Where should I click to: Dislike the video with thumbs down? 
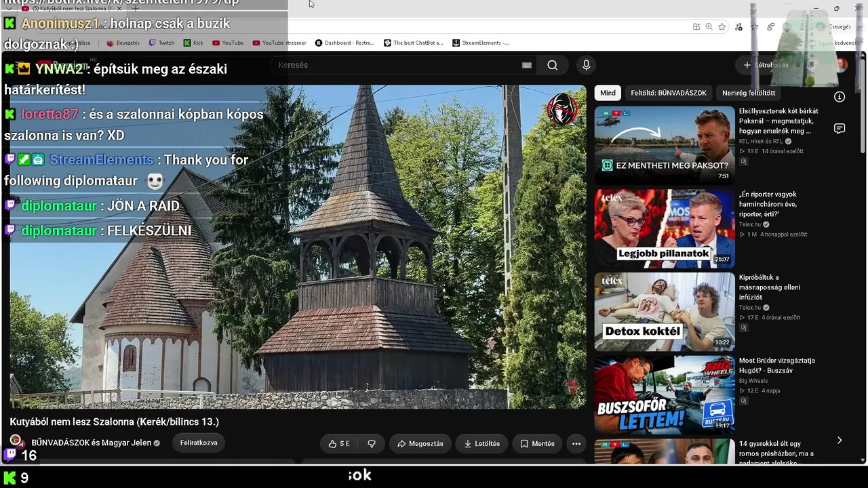[x=372, y=444]
